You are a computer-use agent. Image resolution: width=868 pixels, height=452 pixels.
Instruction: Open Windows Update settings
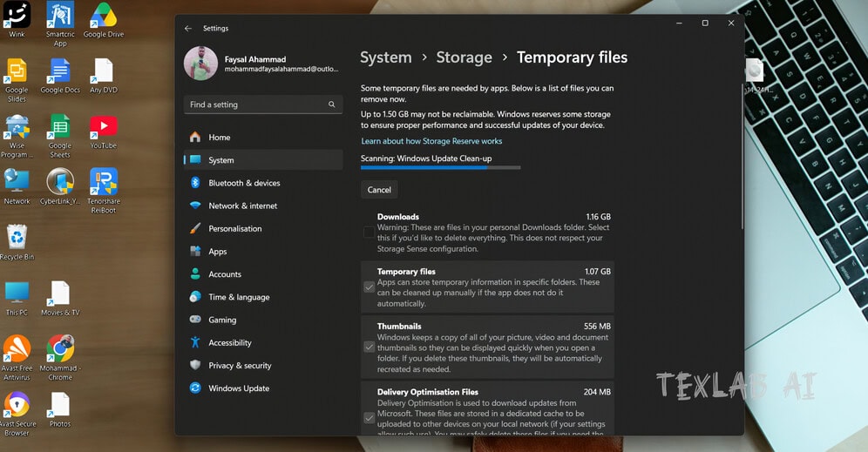click(263, 388)
